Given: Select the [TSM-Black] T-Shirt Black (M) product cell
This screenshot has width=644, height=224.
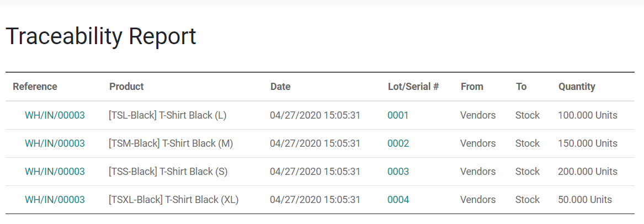Looking at the screenshot, I should 171,143.
